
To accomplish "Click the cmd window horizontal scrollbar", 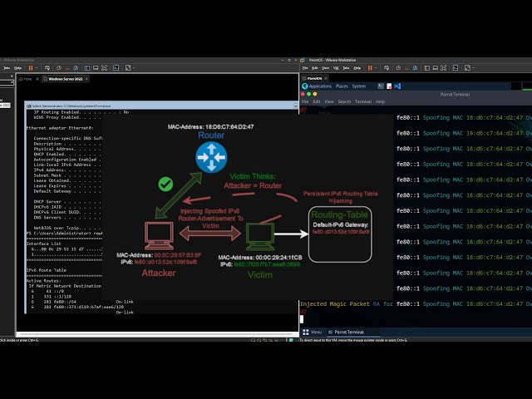I will point(159,334).
